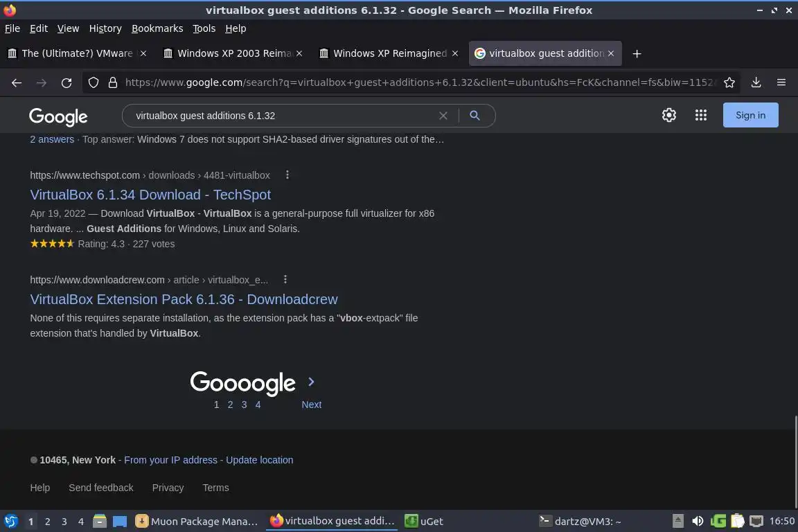Open the File menu
The height and width of the screenshot is (532, 798).
(12, 28)
